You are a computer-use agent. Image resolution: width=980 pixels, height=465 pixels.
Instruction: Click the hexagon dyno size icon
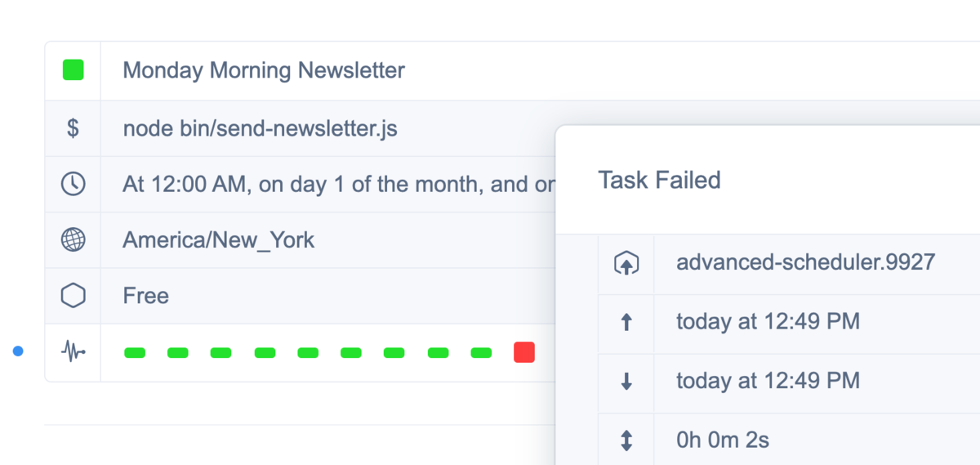(x=73, y=295)
